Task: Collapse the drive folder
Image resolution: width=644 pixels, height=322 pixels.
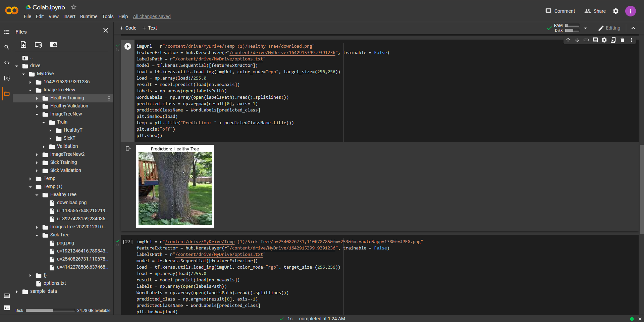Action: 17,66
